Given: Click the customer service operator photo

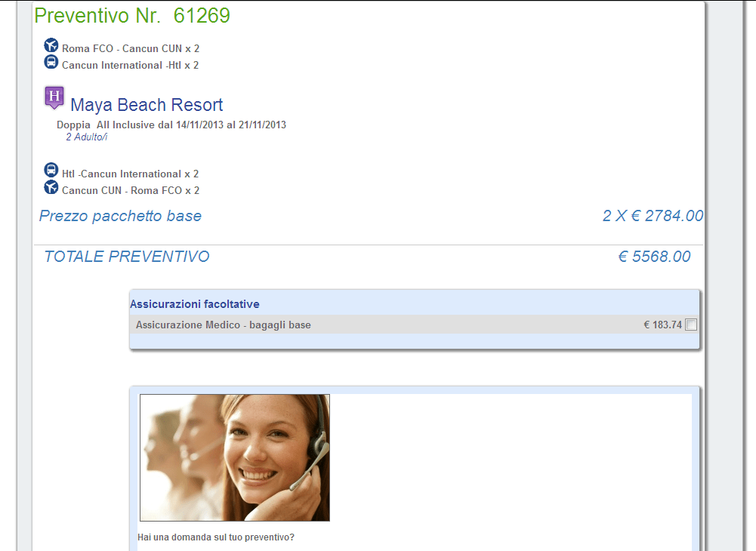Looking at the screenshot, I should tap(235, 457).
